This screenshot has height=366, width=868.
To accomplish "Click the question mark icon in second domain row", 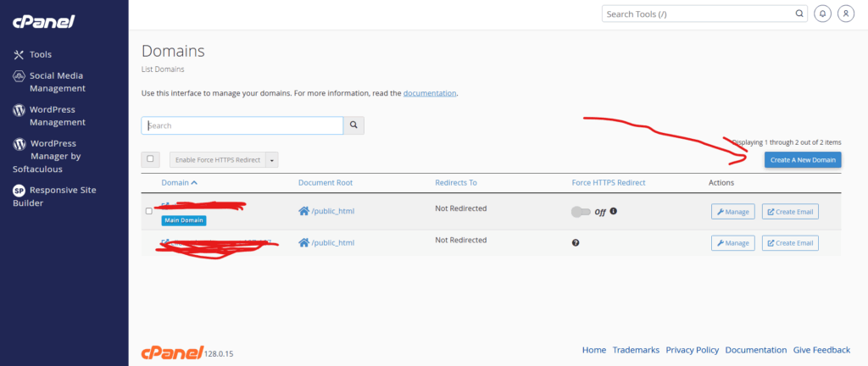I will (576, 242).
